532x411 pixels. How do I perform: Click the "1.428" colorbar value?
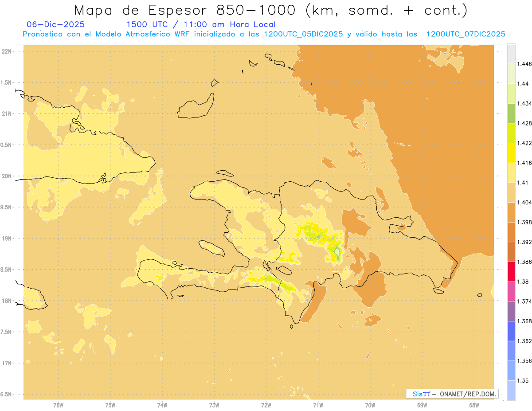524,123
